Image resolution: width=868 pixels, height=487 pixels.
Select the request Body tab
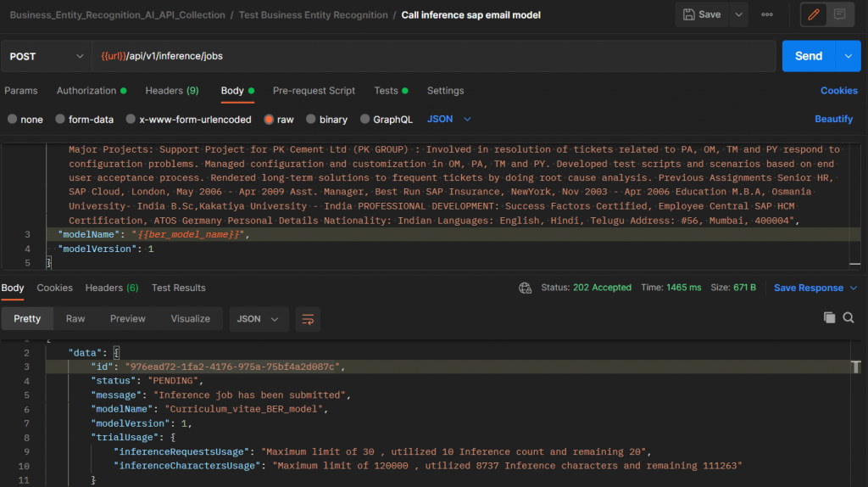tap(237, 90)
